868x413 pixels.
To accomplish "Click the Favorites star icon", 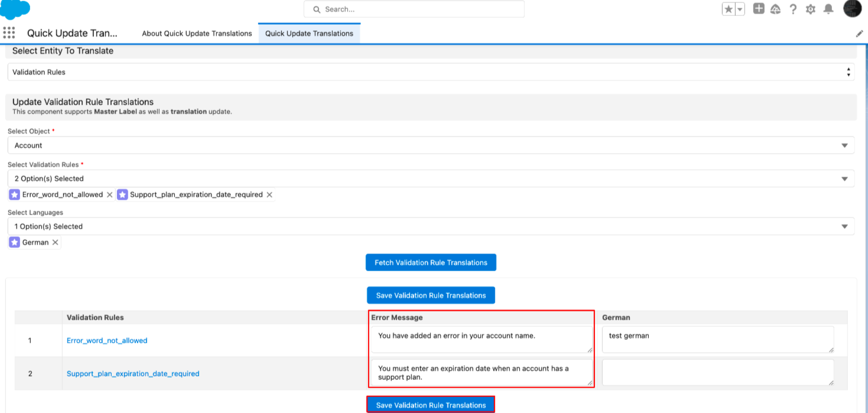I will click(729, 9).
